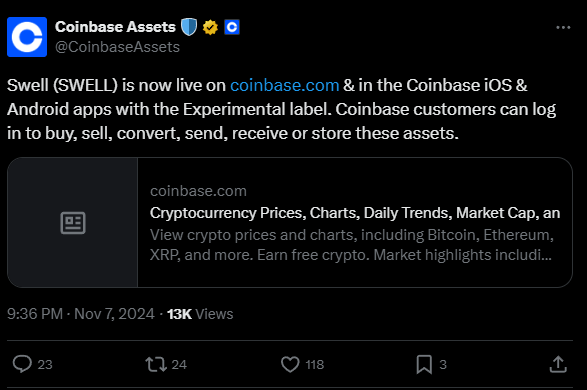Click the gold verified checkmark badge
Screen dimensions: 587x390
210,27
